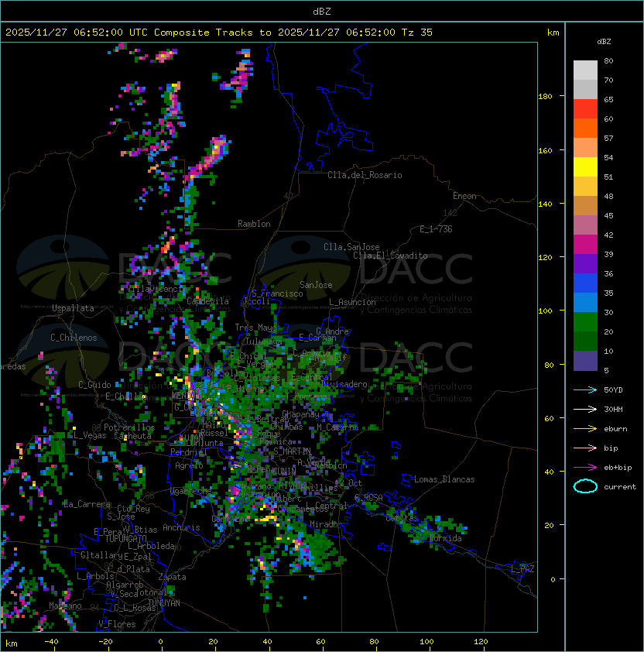Click the 'E_1-736' map label
644x652 pixels.
tap(436, 229)
